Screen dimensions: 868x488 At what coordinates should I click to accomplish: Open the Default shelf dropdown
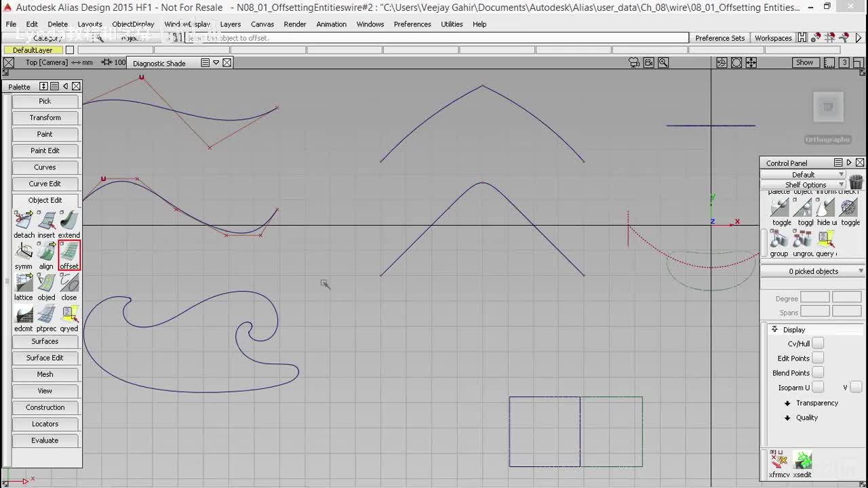pyautogui.click(x=804, y=175)
